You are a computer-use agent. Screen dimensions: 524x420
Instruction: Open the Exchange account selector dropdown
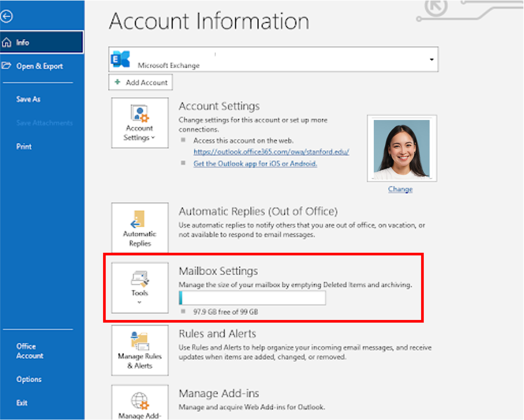click(x=432, y=59)
